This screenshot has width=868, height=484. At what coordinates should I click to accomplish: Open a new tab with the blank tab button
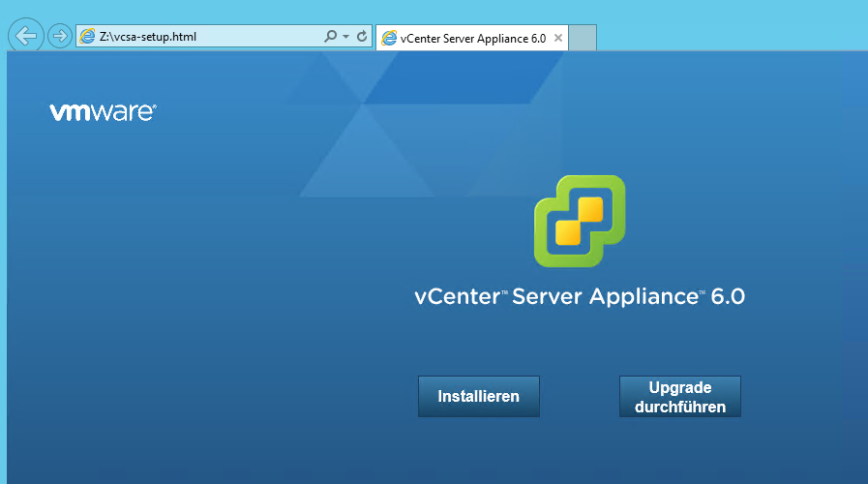tap(583, 38)
